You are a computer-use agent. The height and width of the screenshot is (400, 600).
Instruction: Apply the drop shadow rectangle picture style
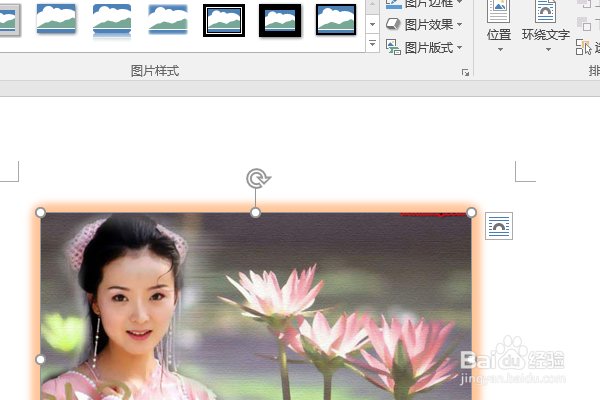click(56, 19)
